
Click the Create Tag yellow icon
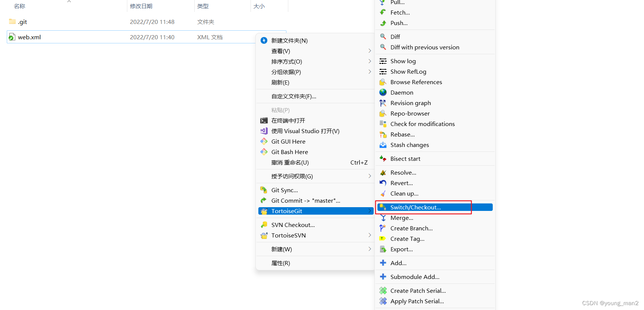[x=383, y=239]
